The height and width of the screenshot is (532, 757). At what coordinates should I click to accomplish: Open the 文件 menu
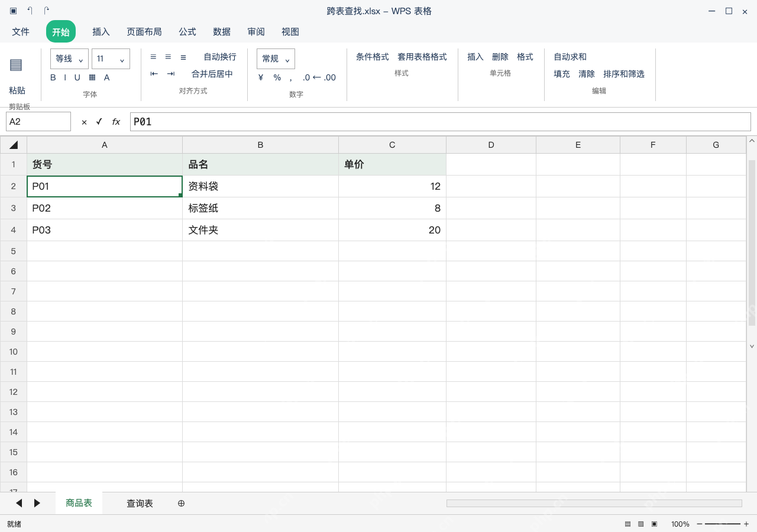pos(21,32)
